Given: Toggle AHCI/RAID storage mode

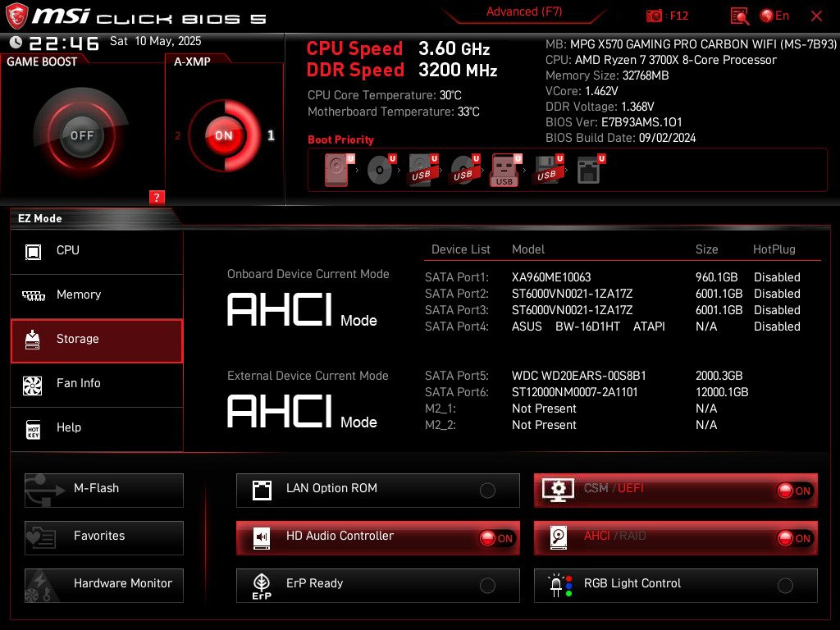Looking at the screenshot, I should (x=796, y=537).
